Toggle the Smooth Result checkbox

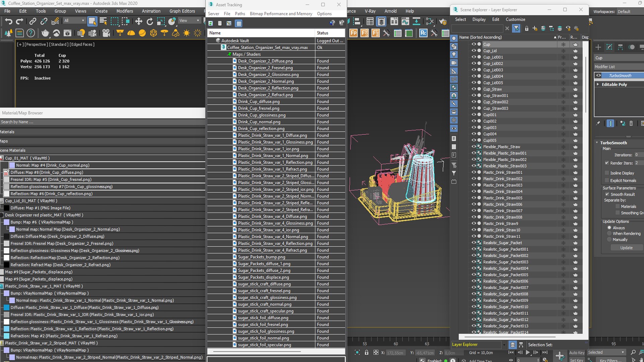607,194
